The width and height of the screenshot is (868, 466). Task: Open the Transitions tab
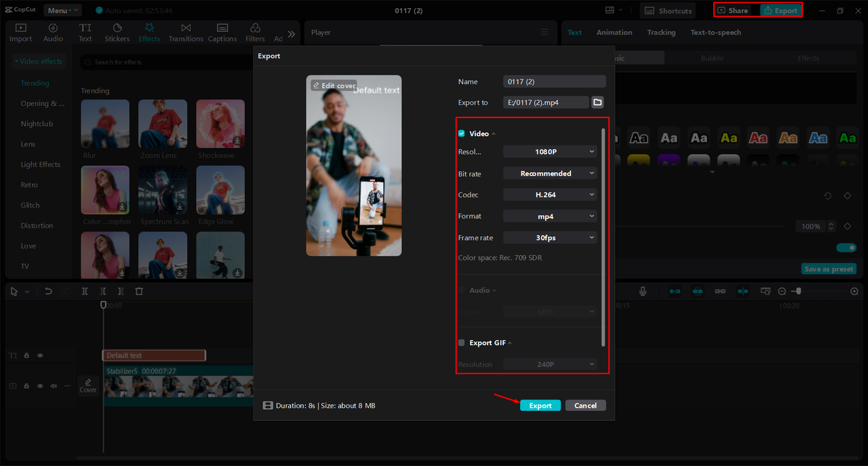point(186,33)
